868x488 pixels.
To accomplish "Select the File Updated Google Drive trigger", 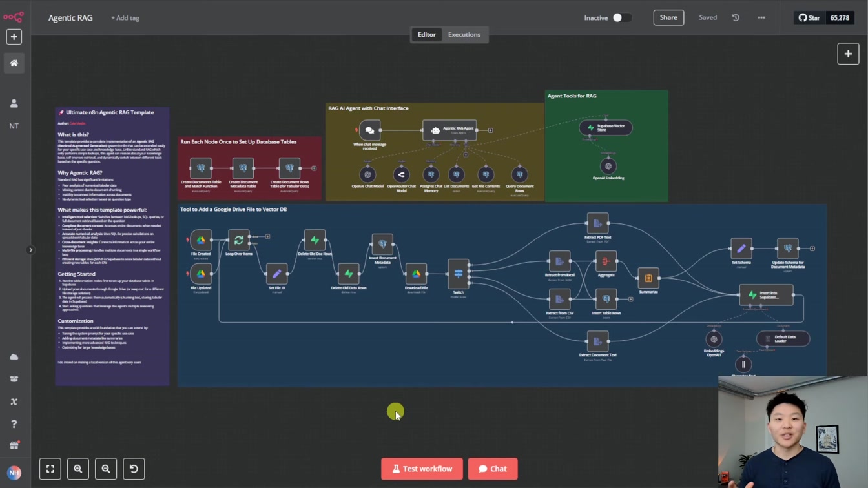I will (201, 274).
